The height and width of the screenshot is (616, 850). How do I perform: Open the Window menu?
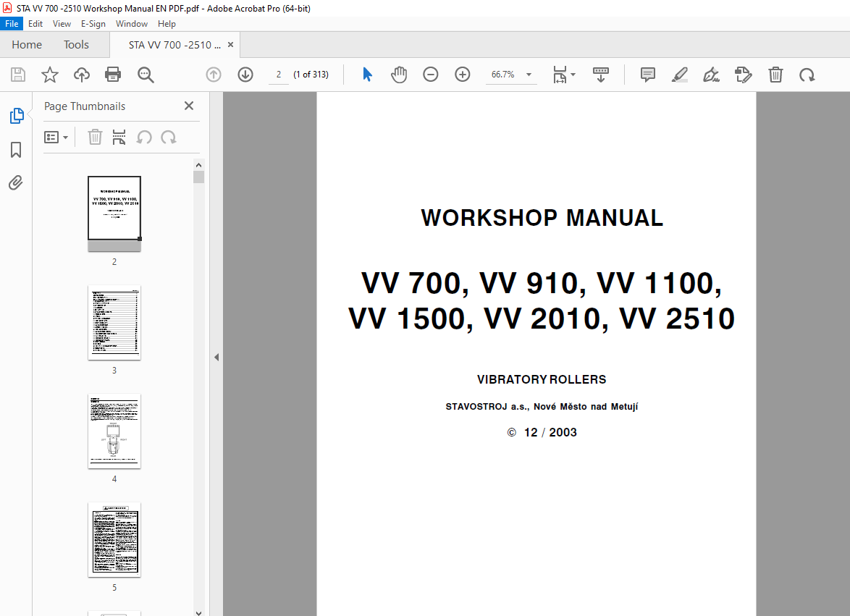click(132, 24)
